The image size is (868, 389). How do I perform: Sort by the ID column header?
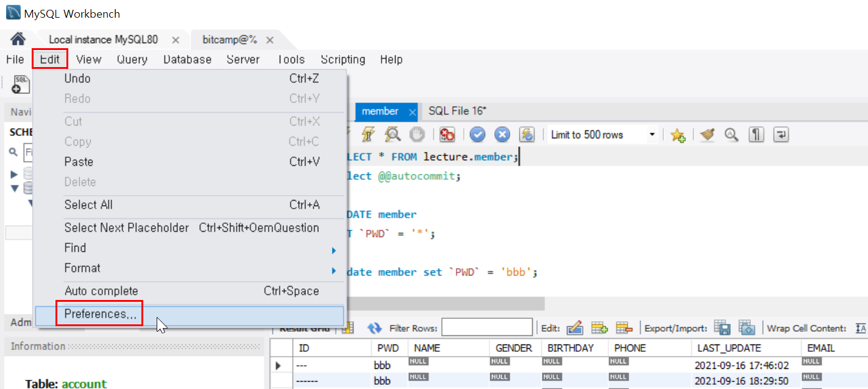332,348
